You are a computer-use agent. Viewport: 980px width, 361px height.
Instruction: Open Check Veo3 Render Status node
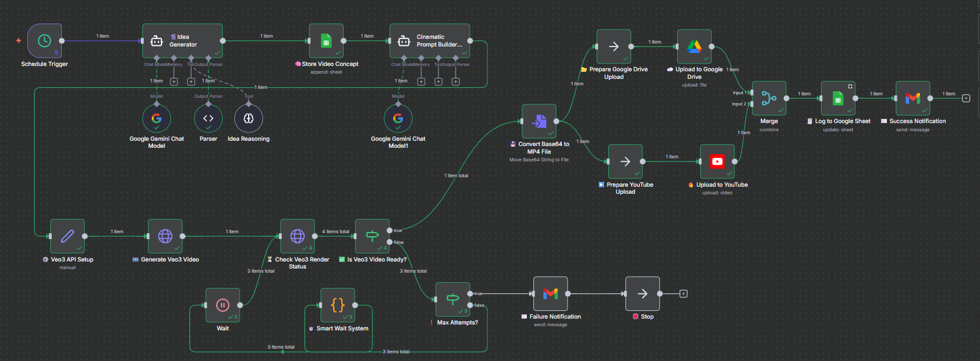click(298, 236)
